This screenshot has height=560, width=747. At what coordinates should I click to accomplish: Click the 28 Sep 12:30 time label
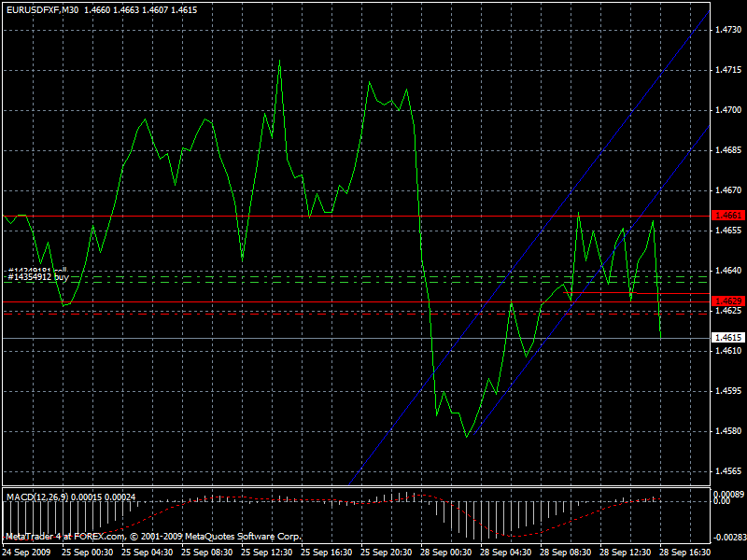626,553
